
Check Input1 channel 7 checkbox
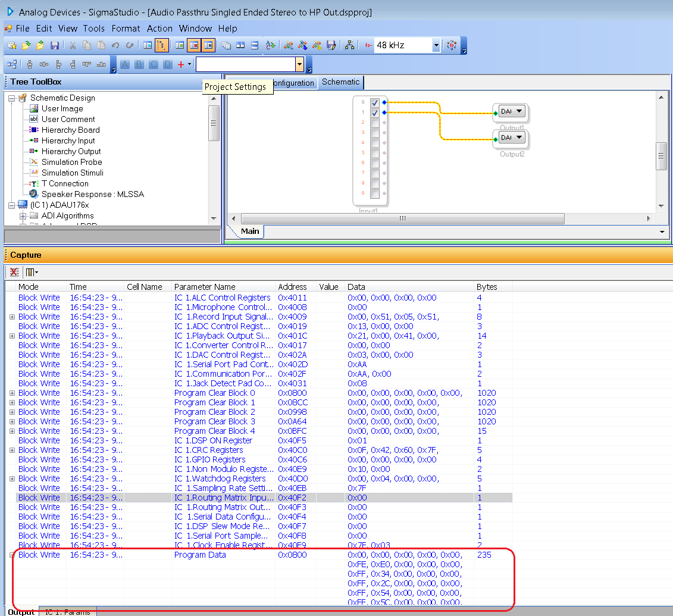tap(375, 173)
